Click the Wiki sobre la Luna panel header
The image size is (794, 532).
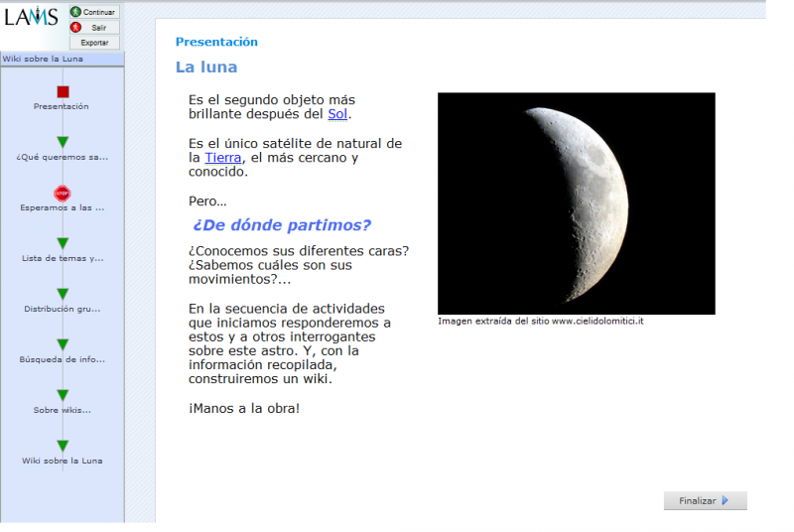click(63, 59)
